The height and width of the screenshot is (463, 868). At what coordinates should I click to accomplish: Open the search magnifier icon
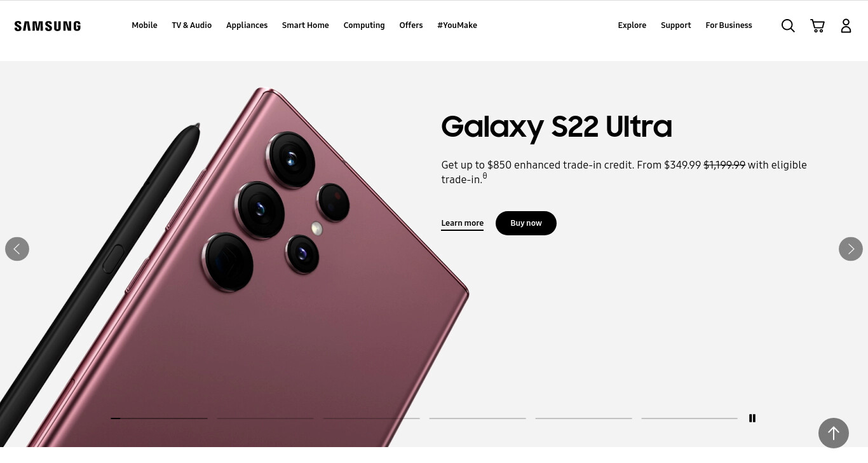tap(788, 25)
